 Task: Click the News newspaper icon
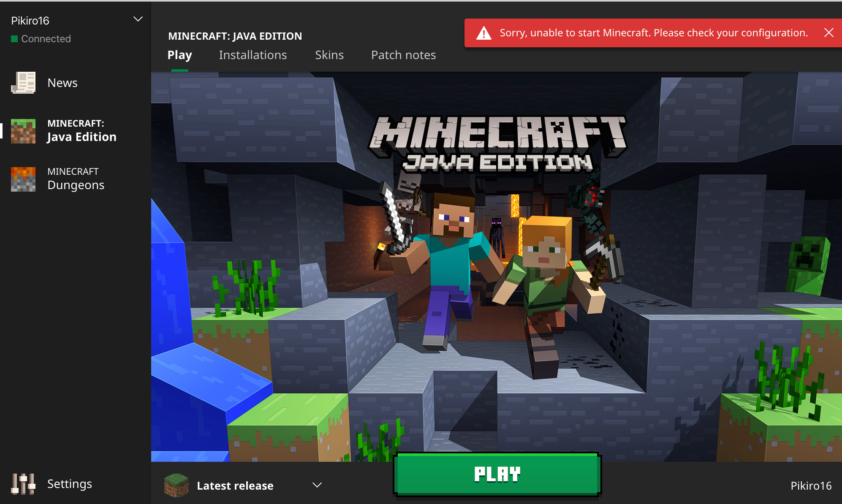pos(23,83)
